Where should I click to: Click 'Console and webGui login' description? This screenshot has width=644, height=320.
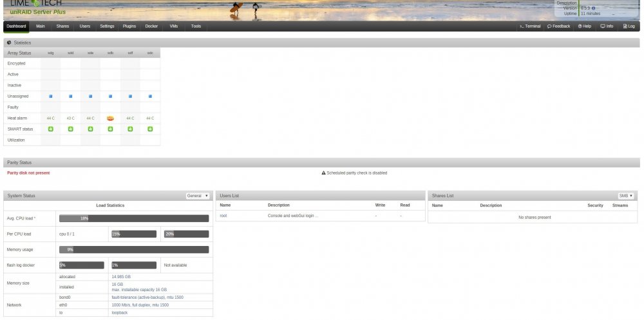tap(293, 216)
